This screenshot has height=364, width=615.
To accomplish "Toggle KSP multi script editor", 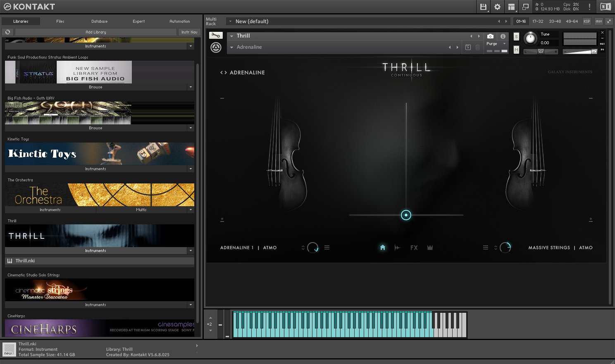I will (587, 21).
